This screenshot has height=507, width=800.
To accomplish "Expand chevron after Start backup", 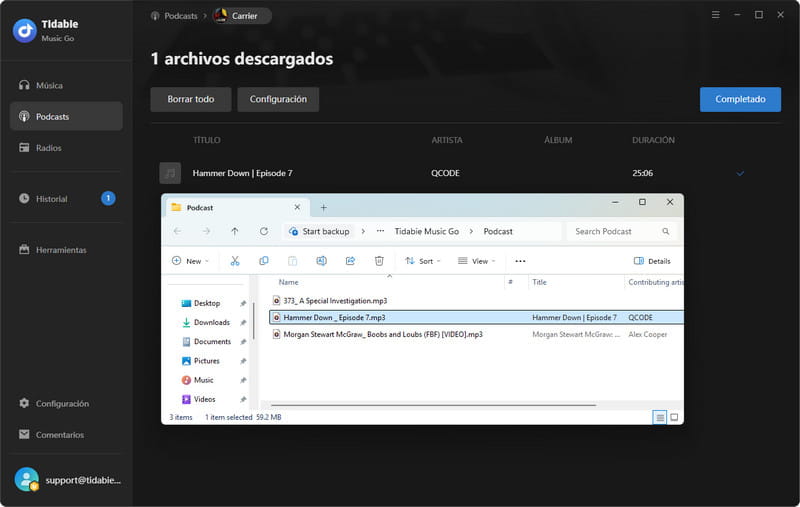I will pos(363,231).
